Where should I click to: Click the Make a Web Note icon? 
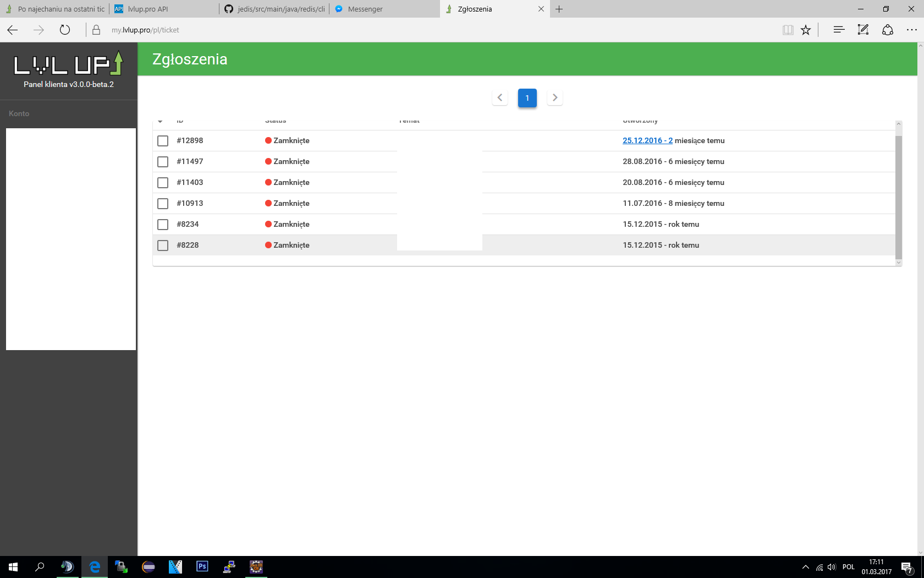pos(863,30)
